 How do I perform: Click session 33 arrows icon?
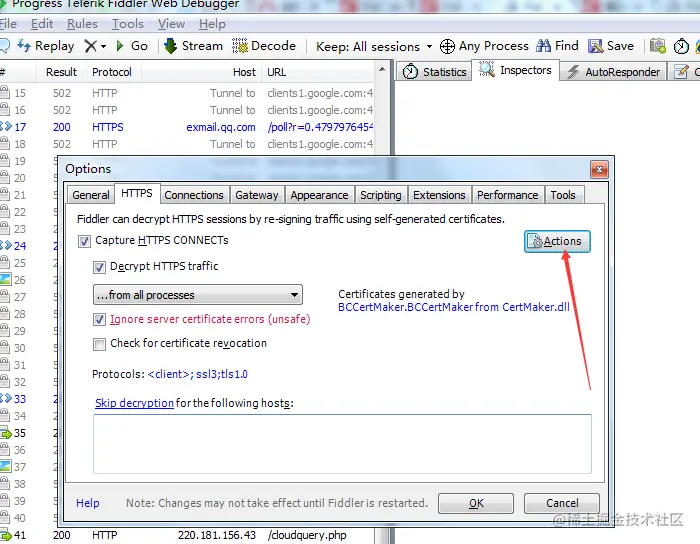(x=6, y=399)
